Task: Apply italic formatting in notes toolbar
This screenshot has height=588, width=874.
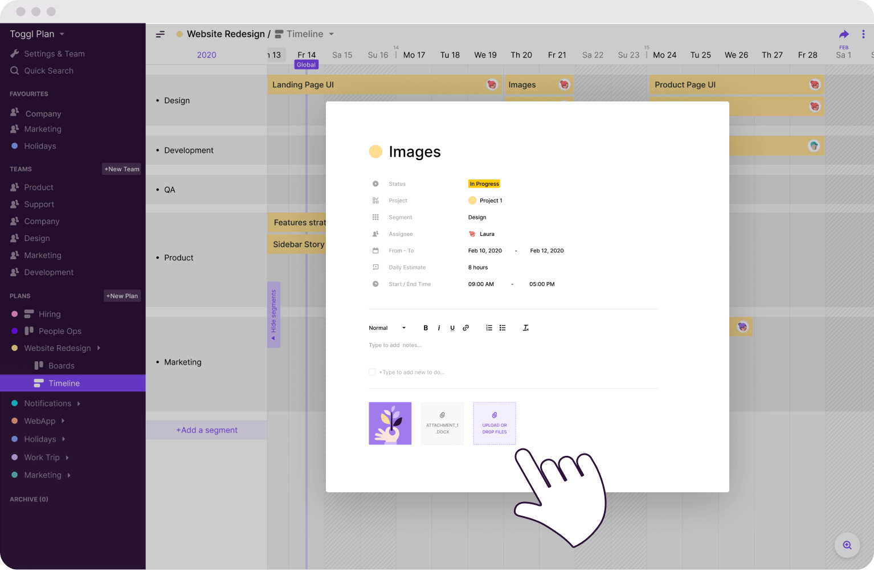Action: pyautogui.click(x=439, y=328)
